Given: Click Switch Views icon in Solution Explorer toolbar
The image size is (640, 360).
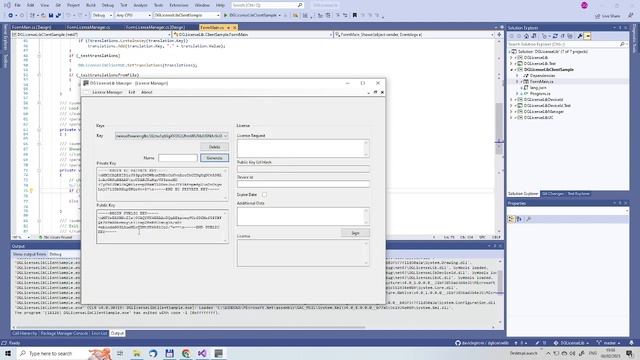Looking at the screenshot, I should click(x=533, y=36).
